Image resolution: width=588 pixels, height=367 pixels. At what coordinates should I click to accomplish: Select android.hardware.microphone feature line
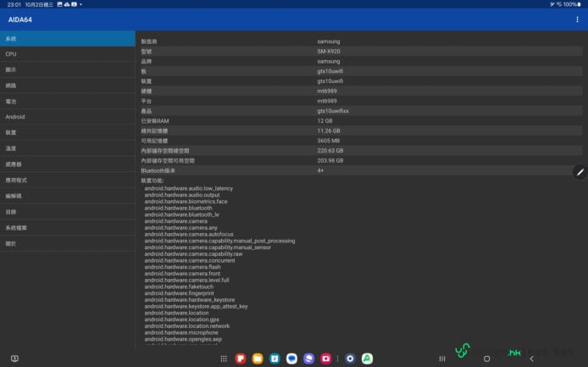click(181, 333)
